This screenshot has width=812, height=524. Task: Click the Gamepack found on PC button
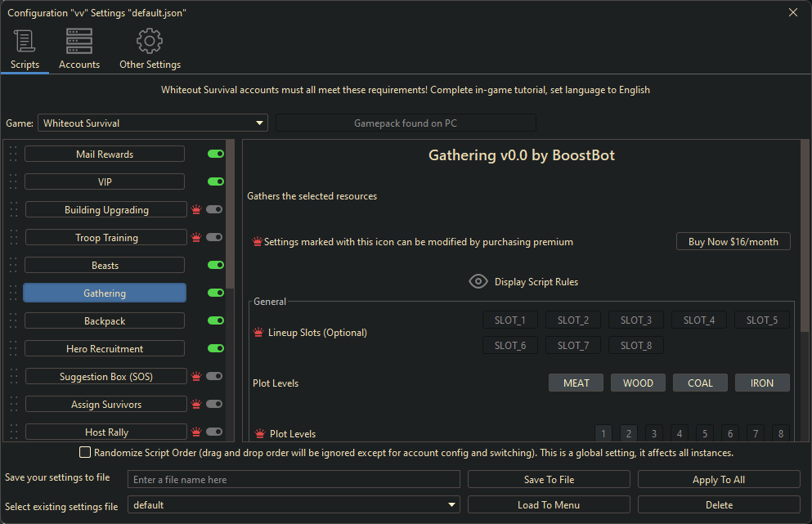(406, 123)
